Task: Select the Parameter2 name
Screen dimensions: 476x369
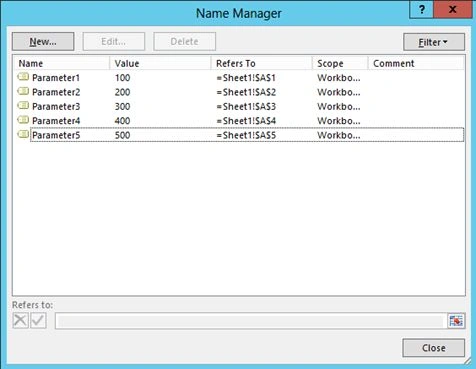Action: (x=56, y=92)
